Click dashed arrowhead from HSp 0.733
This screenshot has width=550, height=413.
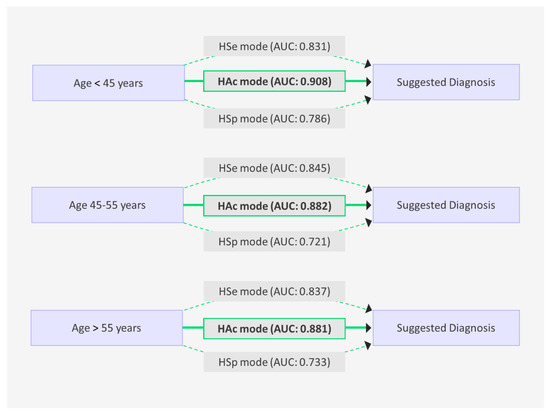click(368, 345)
